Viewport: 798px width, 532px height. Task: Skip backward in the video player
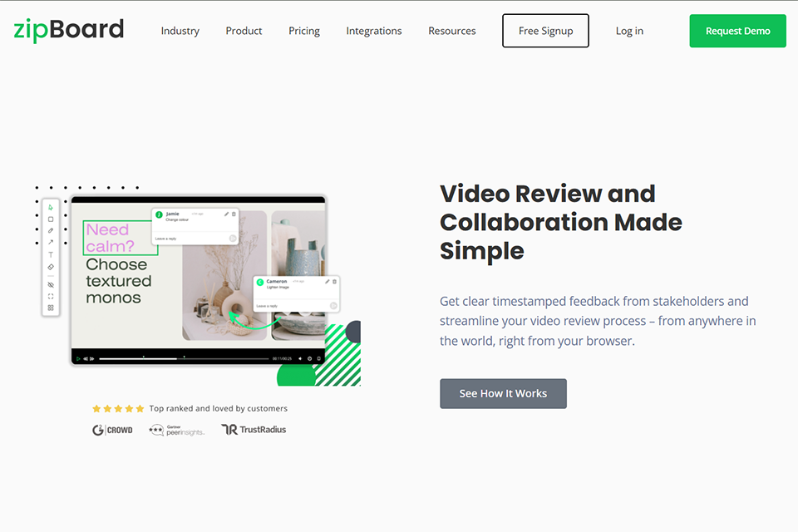pyautogui.click(x=85, y=359)
